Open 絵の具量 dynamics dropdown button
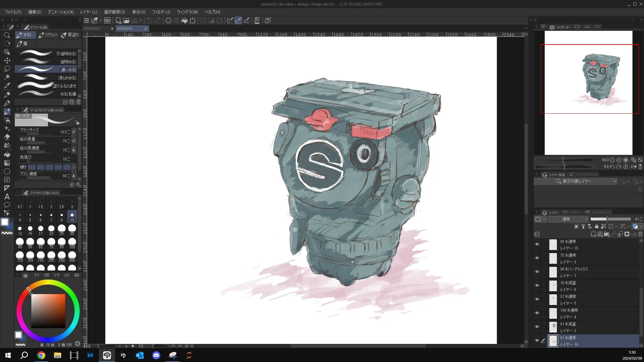 click(x=74, y=141)
